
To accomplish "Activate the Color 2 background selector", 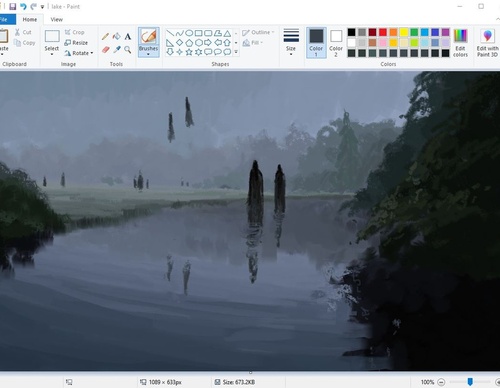I will tap(336, 43).
